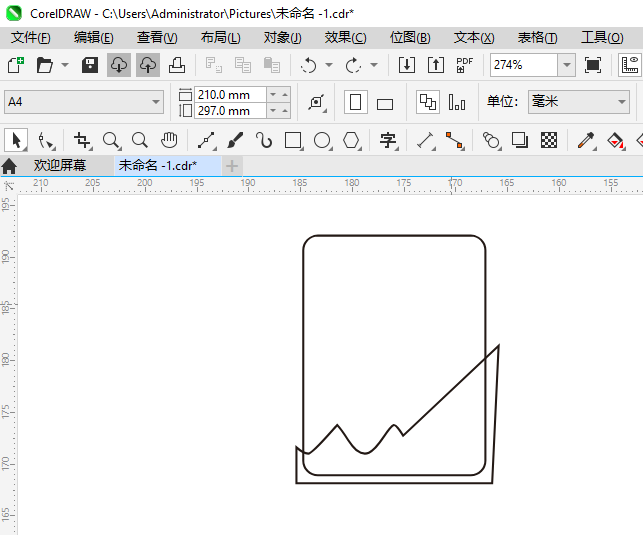The height and width of the screenshot is (535, 643).
Task: Click the download from cloud icon
Action: coord(119,65)
